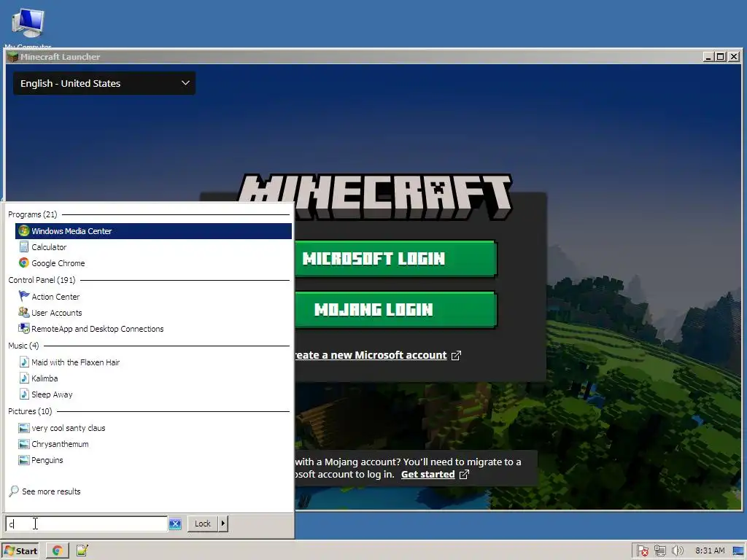Click the 8:31 AM taskbar clock
The width and height of the screenshot is (747, 560).
point(710,551)
